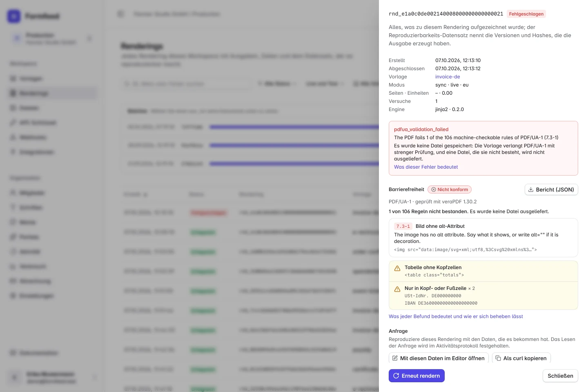Screen dimensions: 588x392
Task: Close the panel with Schließen
Action: (560, 376)
